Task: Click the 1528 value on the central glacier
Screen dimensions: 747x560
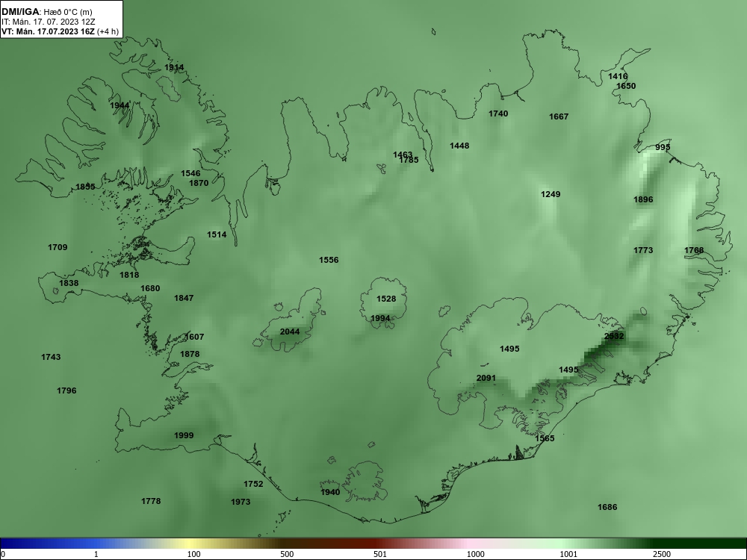Action: pyautogui.click(x=386, y=299)
